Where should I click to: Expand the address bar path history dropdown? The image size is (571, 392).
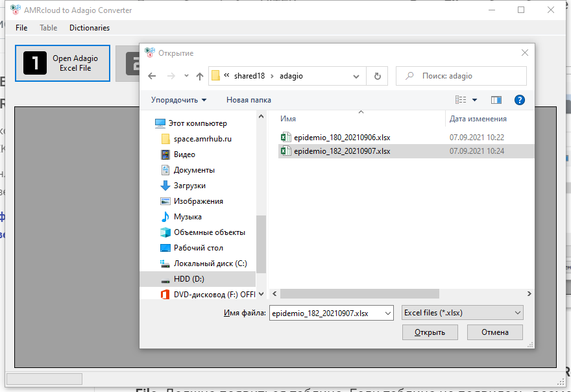click(x=356, y=76)
